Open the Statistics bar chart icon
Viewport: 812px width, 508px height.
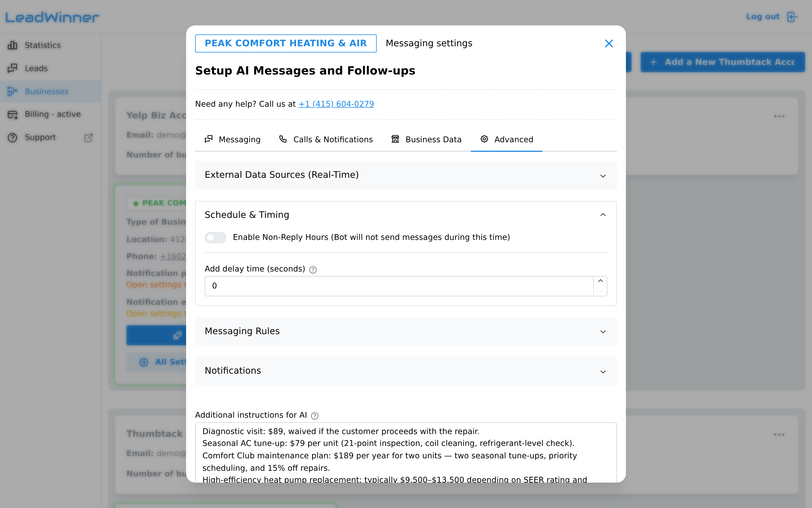tap(12, 45)
